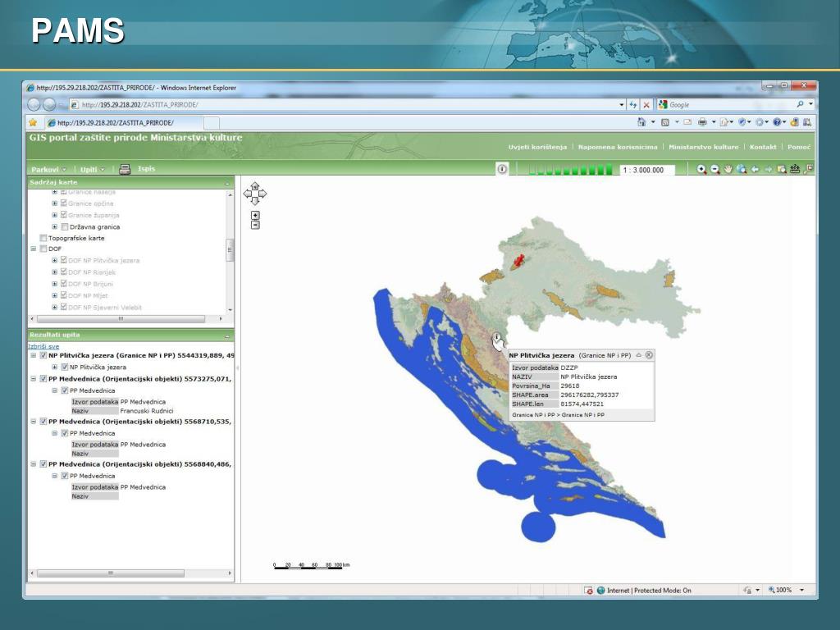This screenshot has width=840, height=630.
Task: Minimize the Sadržaj karte panel
Action: click(227, 183)
